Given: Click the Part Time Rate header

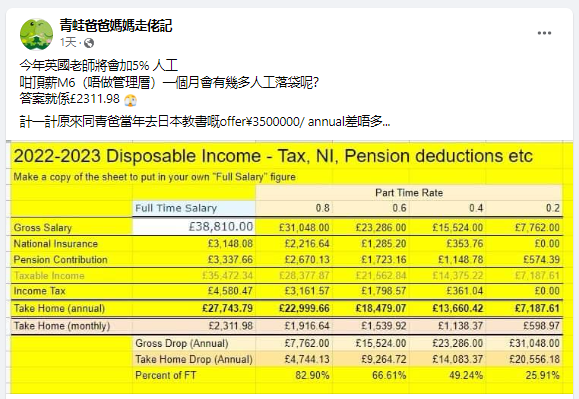Looking at the screenshot, I should [x=409, y=193].
